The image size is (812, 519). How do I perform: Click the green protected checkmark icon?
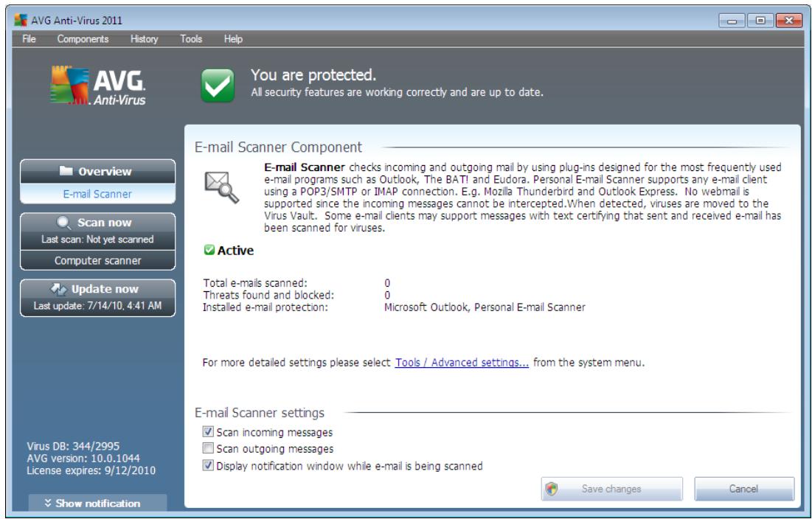click(x=218, y=86)
